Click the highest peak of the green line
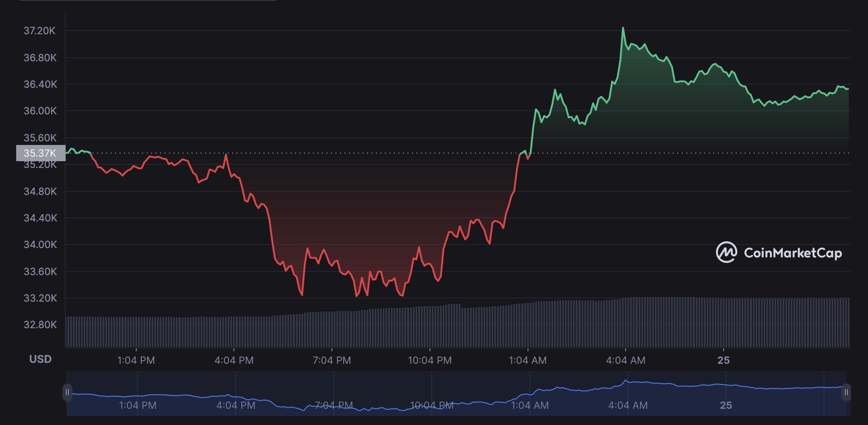Image resolution: width=868 pixels, height=425 pixels. click(x=623, y=28)
